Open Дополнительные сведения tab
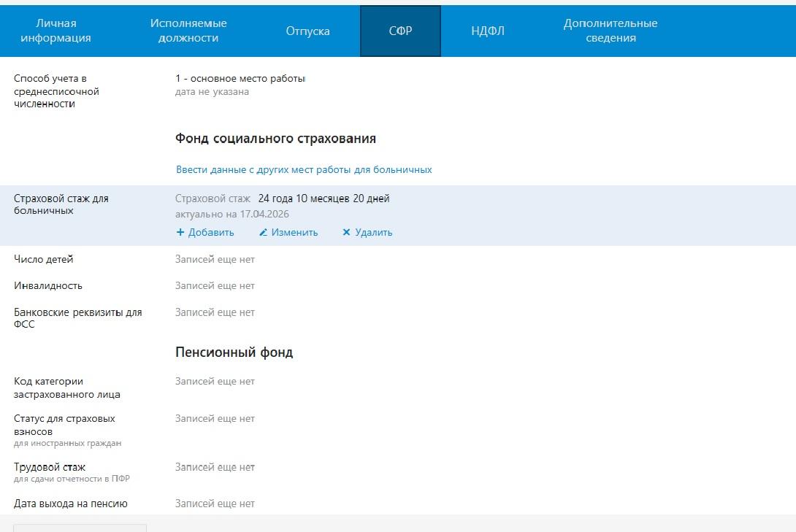Viewport: 796px width, 532px height. [611, 31]
